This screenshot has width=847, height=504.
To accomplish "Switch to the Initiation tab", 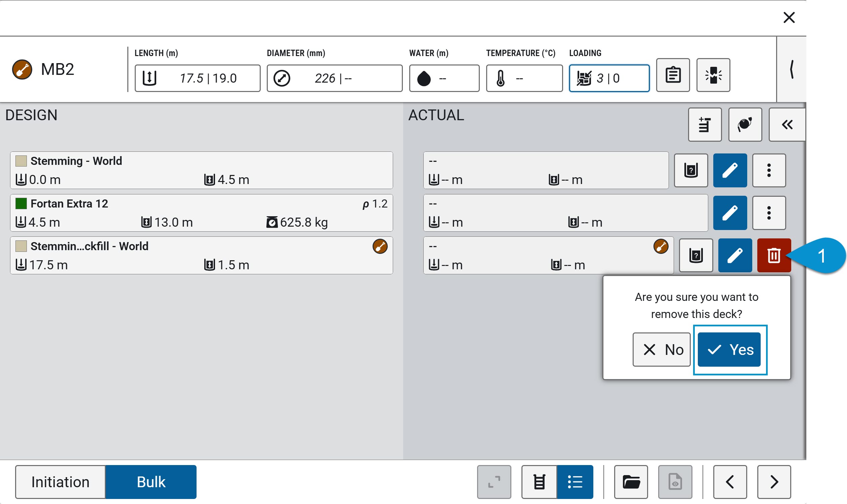I will coord(60,482).
